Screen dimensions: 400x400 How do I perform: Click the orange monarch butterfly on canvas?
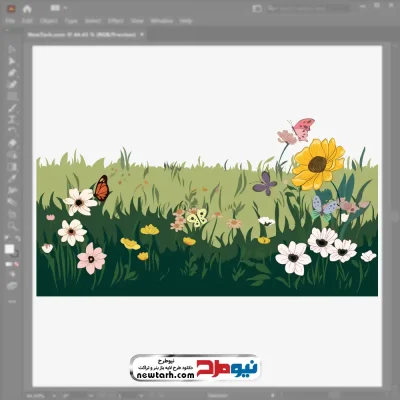click(x=102, y=188)
